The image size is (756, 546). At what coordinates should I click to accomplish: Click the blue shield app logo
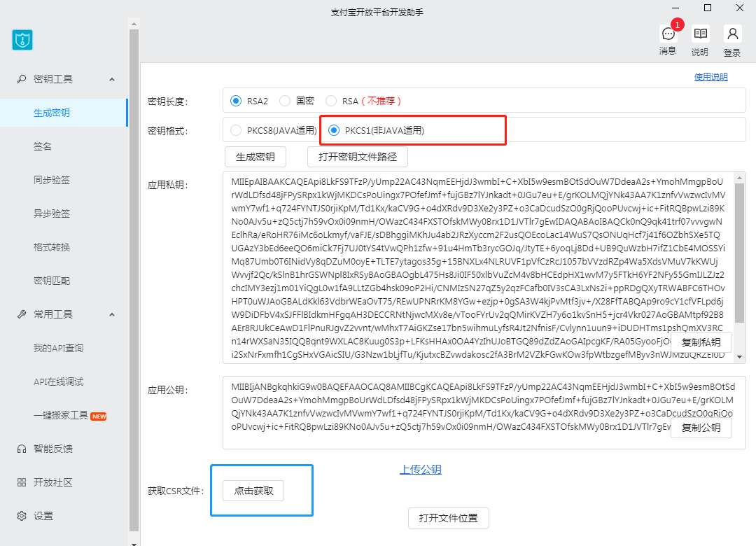[22, 40]
